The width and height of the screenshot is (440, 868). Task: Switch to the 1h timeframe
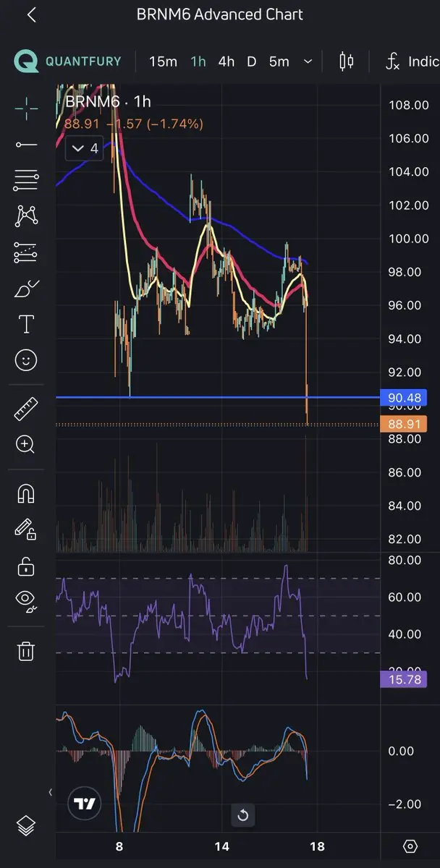click(198, 61)
